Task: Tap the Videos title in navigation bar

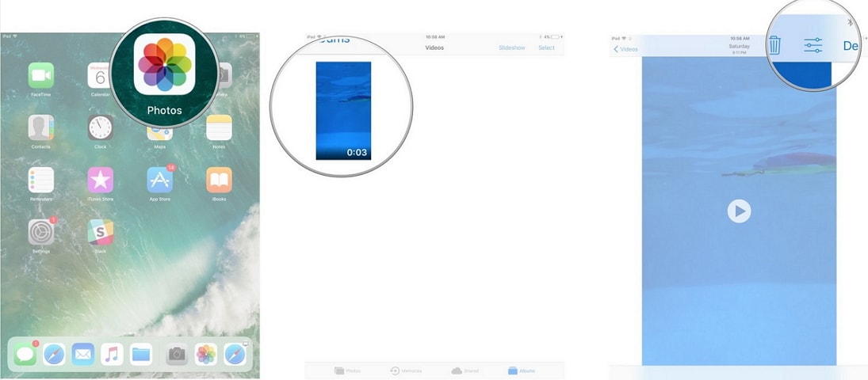Action: click(x=434, y=48)
